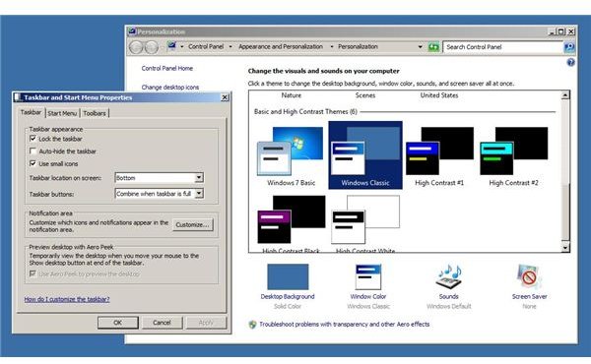Click Cancel in Taskbar Properties dialog

coord(162,323)
